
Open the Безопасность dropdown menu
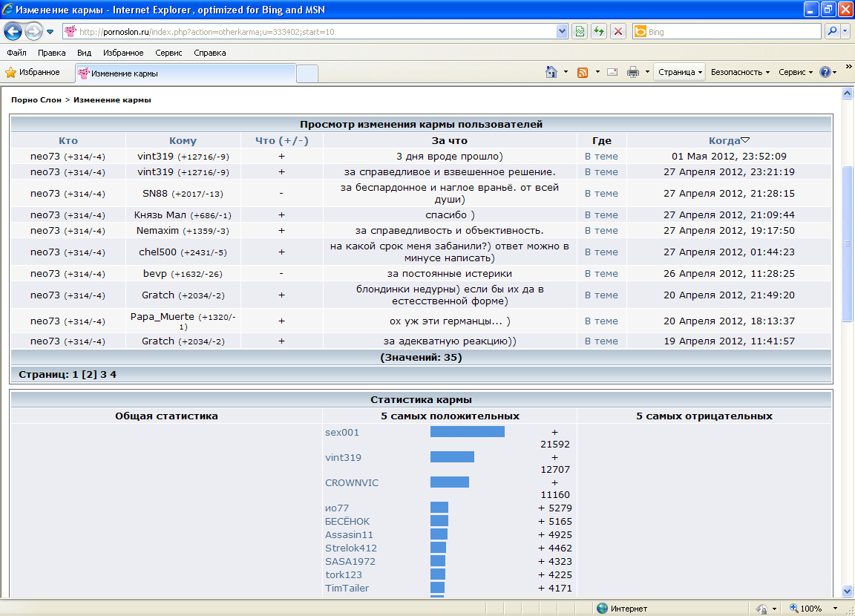point(740,72)
